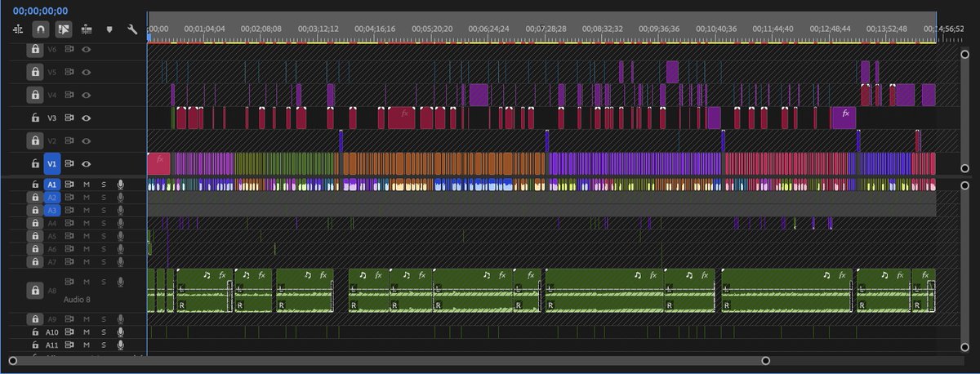
Task: Click the Add Marker icon
Action: pos(109,29)
